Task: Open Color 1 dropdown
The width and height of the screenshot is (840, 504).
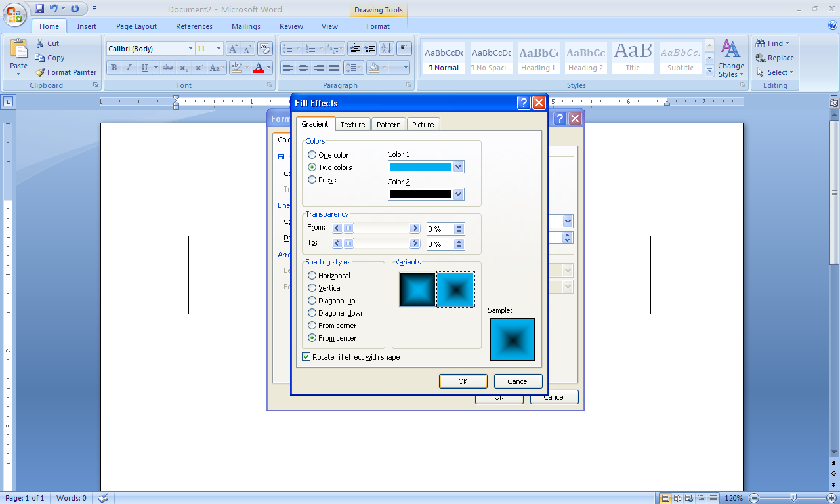Action: 459,167
